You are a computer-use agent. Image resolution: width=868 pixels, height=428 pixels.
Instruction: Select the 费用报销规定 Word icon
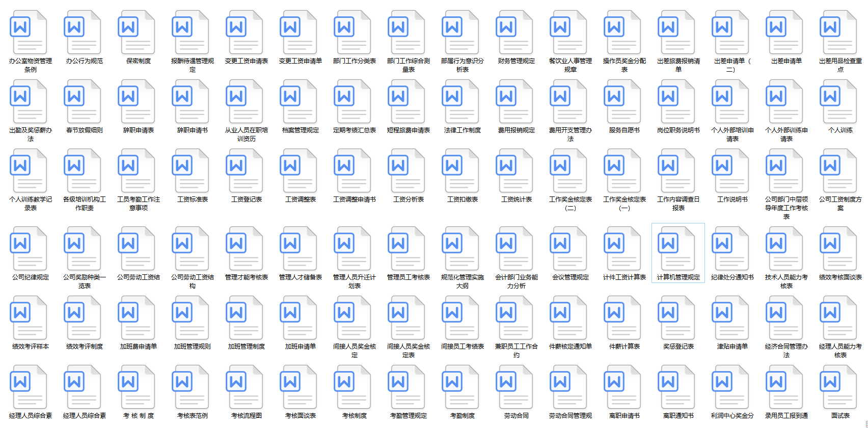coord(514,102)
